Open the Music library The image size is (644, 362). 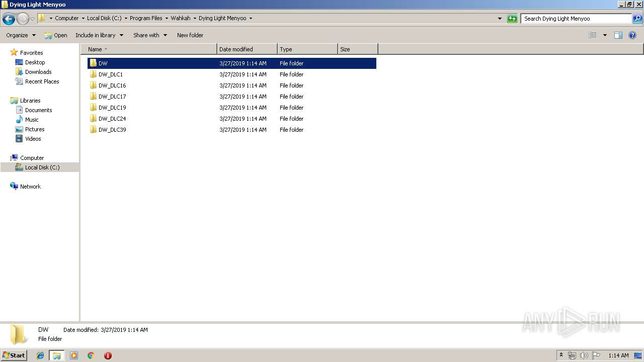(x=32, y=120)
